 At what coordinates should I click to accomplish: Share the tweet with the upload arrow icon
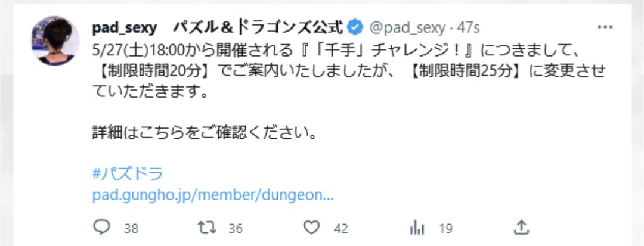tap(521, 227)
